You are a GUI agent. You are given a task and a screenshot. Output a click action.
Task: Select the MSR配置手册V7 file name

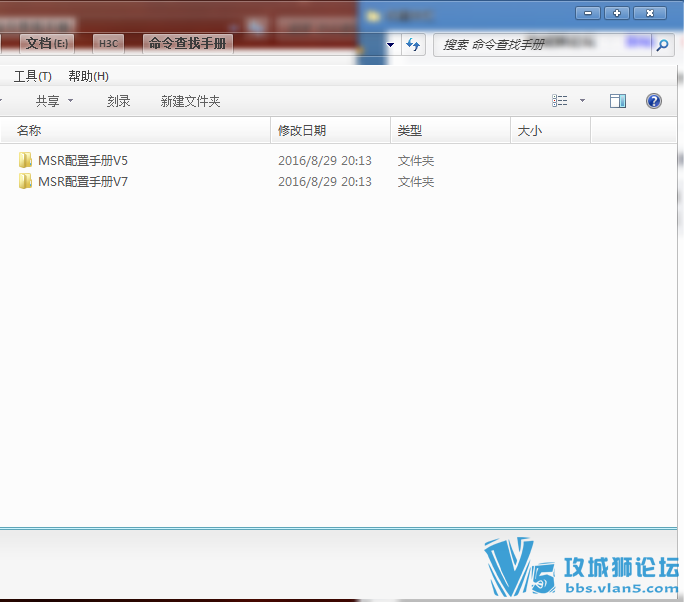click(83, 181)
